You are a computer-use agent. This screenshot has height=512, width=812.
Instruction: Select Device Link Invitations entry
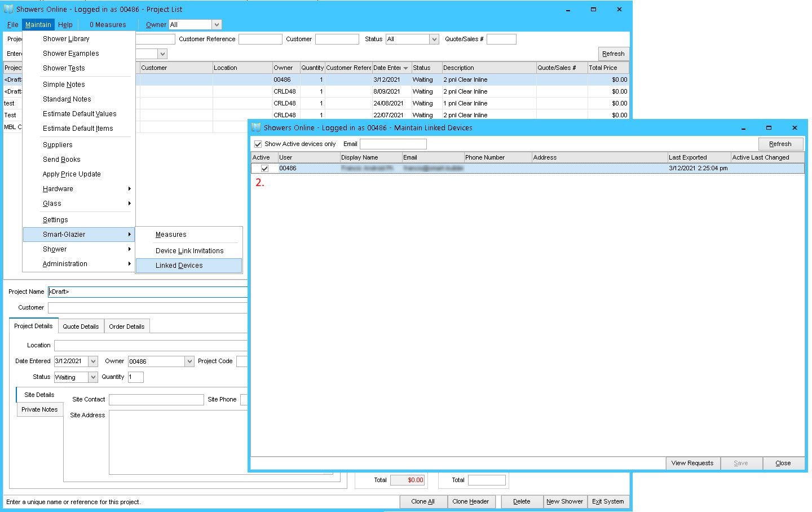(189, 251)
